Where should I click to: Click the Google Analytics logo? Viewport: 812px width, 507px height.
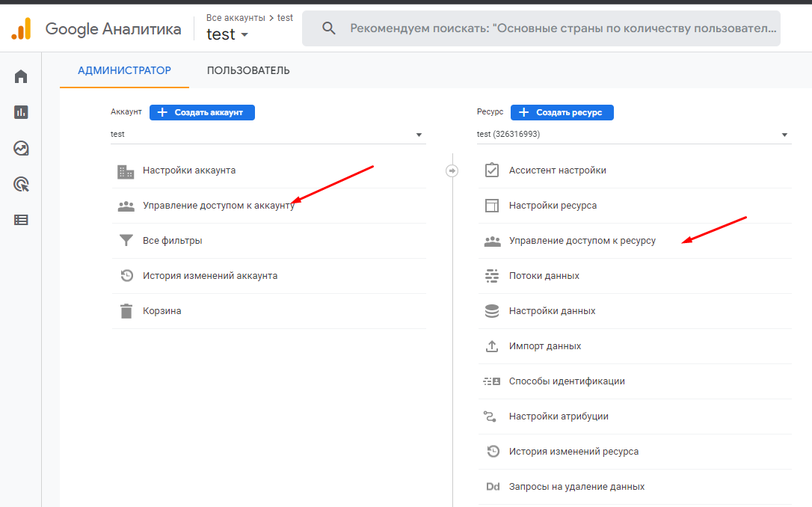(x=21, y=29)
